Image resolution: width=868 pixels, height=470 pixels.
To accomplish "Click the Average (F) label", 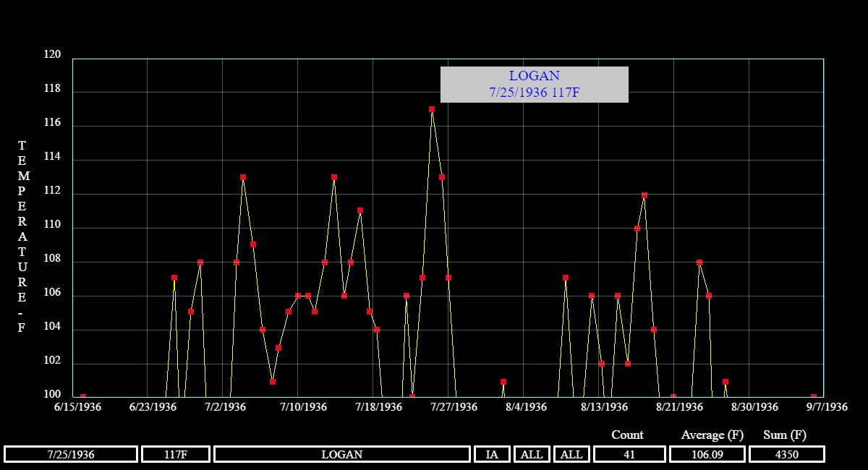I will click(712, 435).
